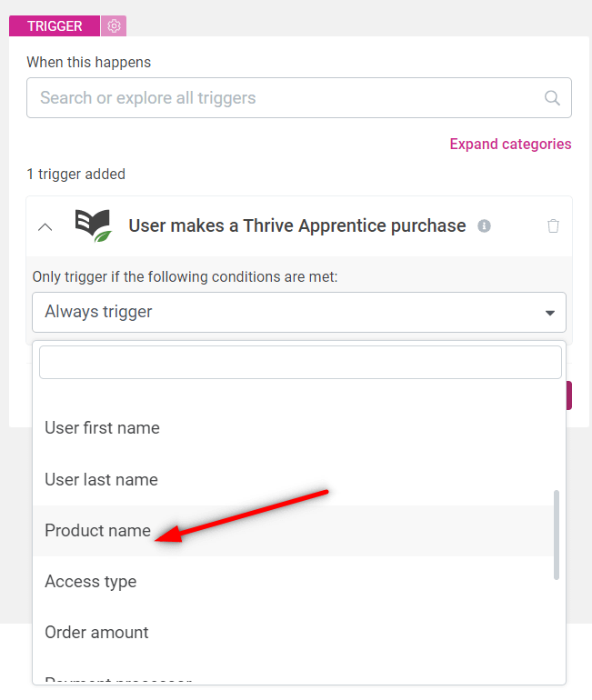Choose User first name condition

(102, 428)
